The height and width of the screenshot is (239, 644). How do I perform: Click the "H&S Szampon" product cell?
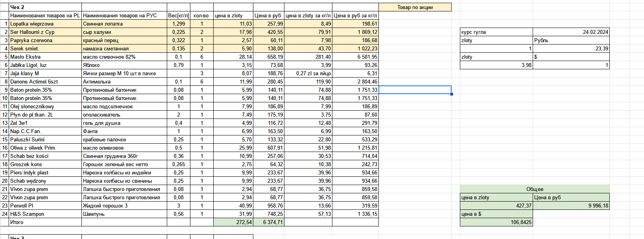(45, 214)
